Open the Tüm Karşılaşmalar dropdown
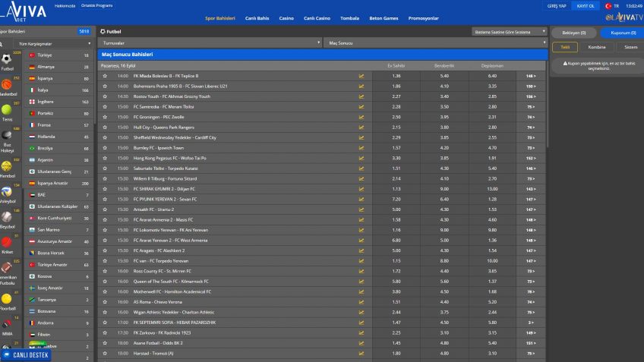This screenshot has width=644, height=362. click(53, 43)
